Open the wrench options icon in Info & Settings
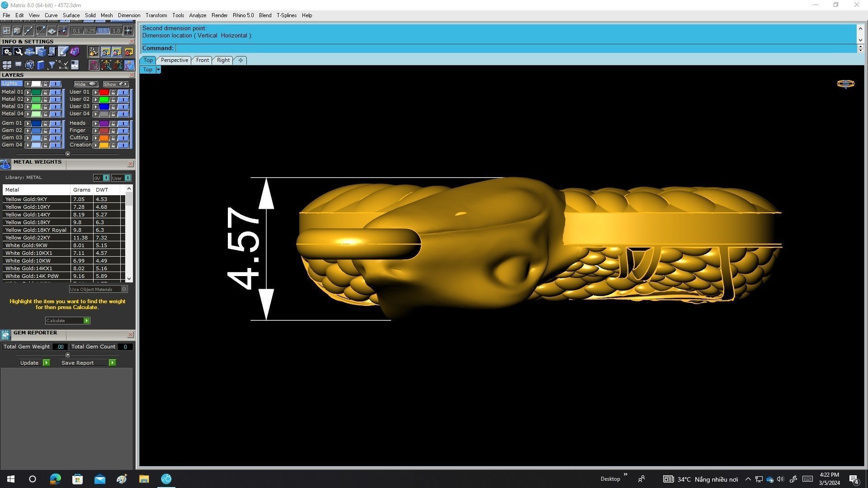The image size is (868, 488). [18, 52]
